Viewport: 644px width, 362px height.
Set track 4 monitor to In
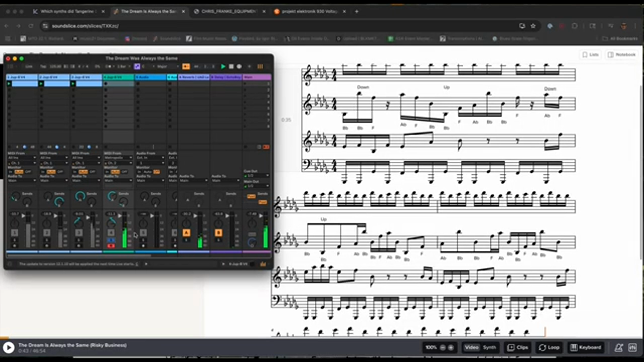pyautogui.click(x=107, y=172)
